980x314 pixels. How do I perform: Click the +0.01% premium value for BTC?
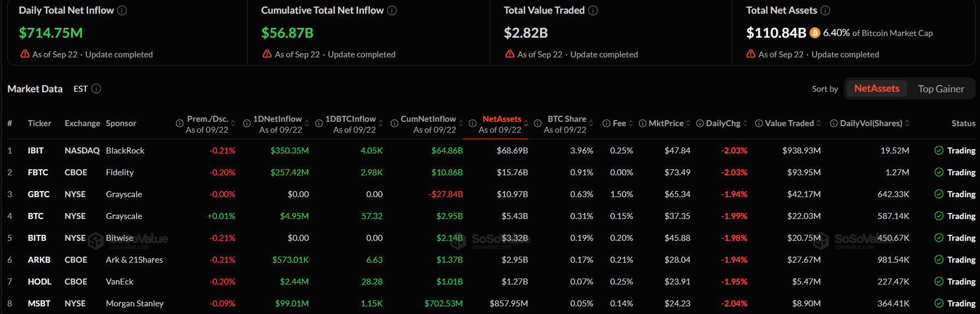pyautogui.click(x=221, y=216)
